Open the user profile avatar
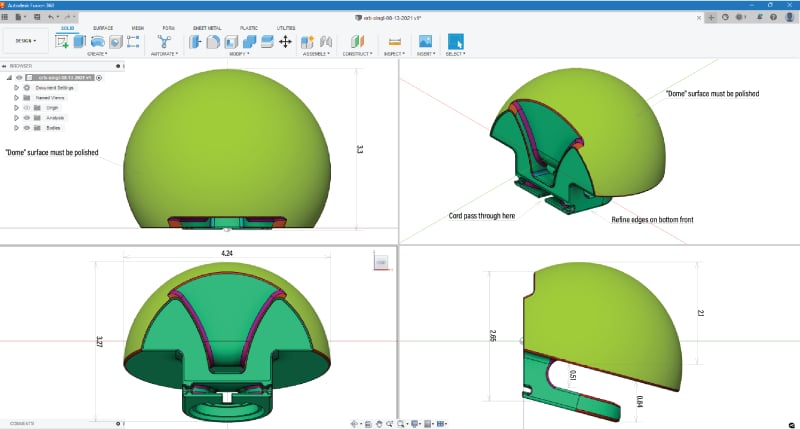This screenshot has width=800, height=429. click(790, 17)
